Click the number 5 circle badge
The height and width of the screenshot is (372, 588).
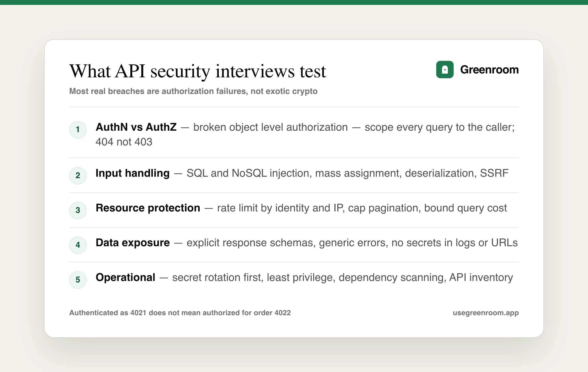click(78, 280)
